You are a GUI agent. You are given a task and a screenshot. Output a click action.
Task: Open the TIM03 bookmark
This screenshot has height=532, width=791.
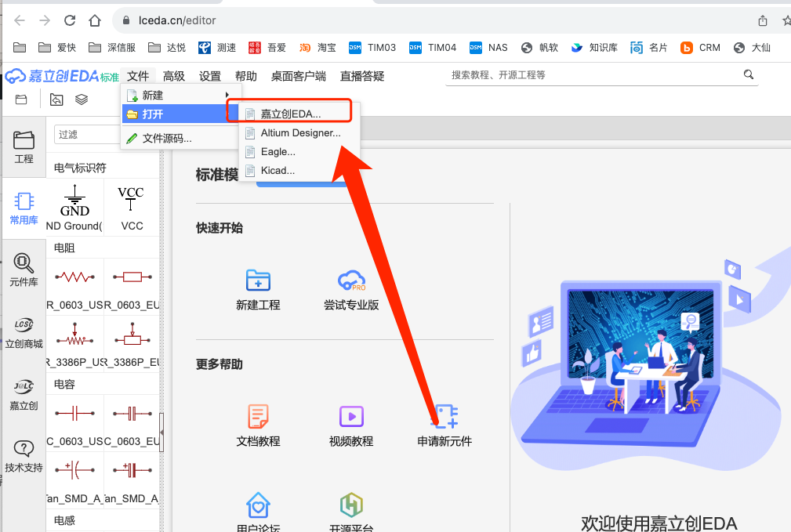pos(372,47)
